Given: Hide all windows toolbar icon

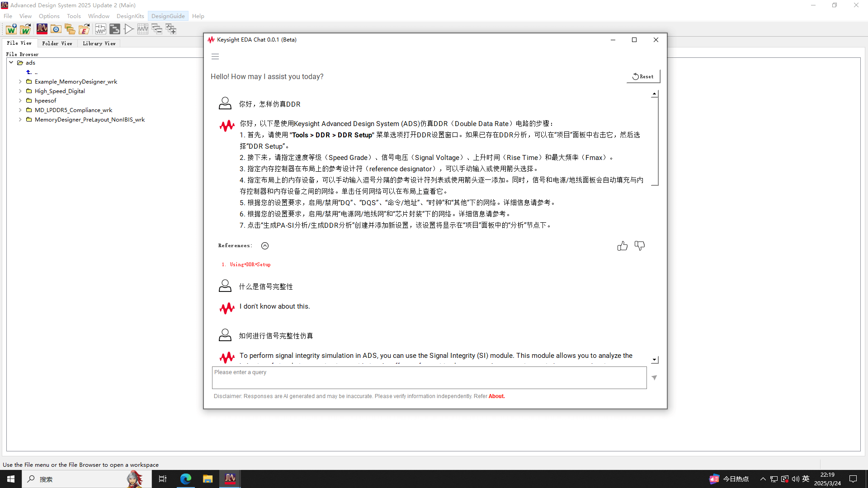Looking at the screenshot, I should [157, 29].
